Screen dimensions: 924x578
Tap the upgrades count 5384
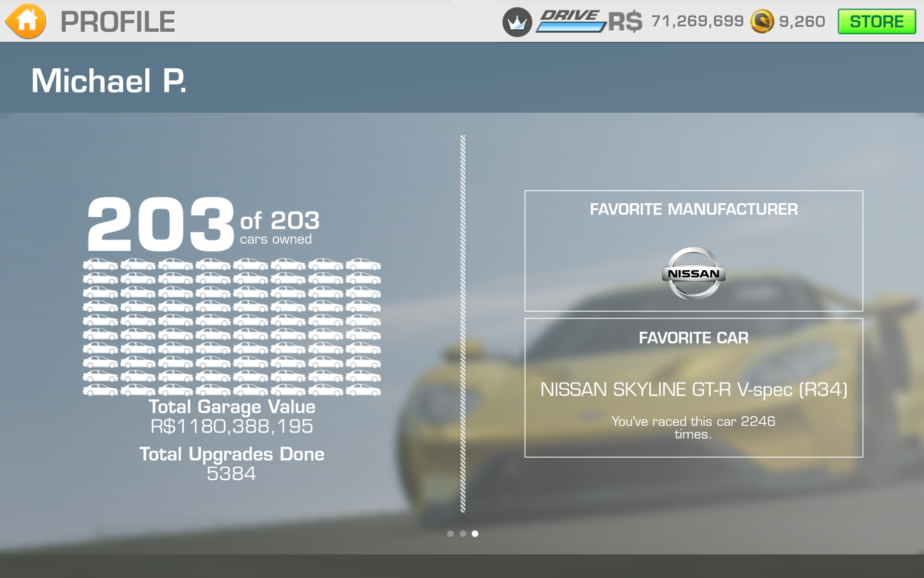(231, 473)
